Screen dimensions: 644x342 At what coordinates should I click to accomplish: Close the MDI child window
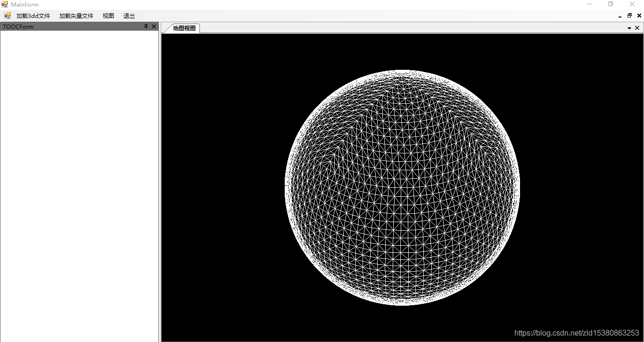coord(639,16)
